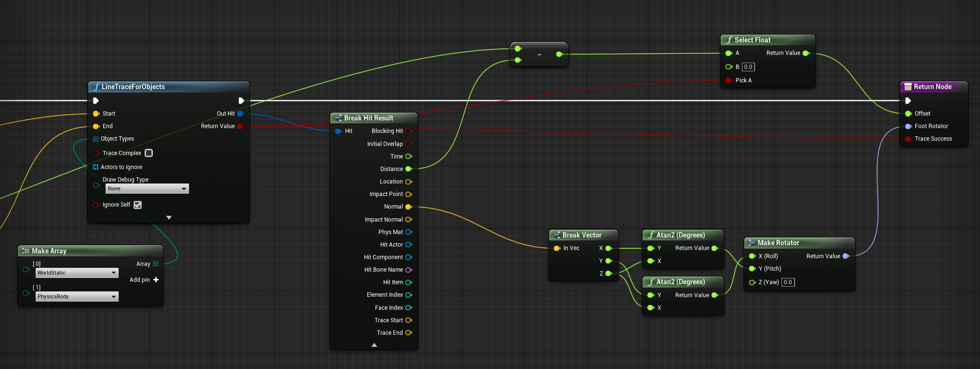
Task: Click LineTraceForObjects execution output pin
Action: [x=242, y=101]
